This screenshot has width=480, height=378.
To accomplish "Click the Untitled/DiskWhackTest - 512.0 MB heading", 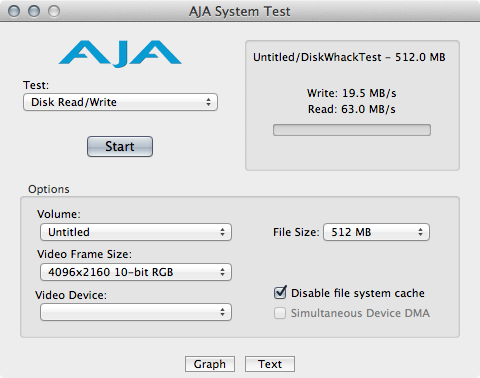I will tap(349, 57).
